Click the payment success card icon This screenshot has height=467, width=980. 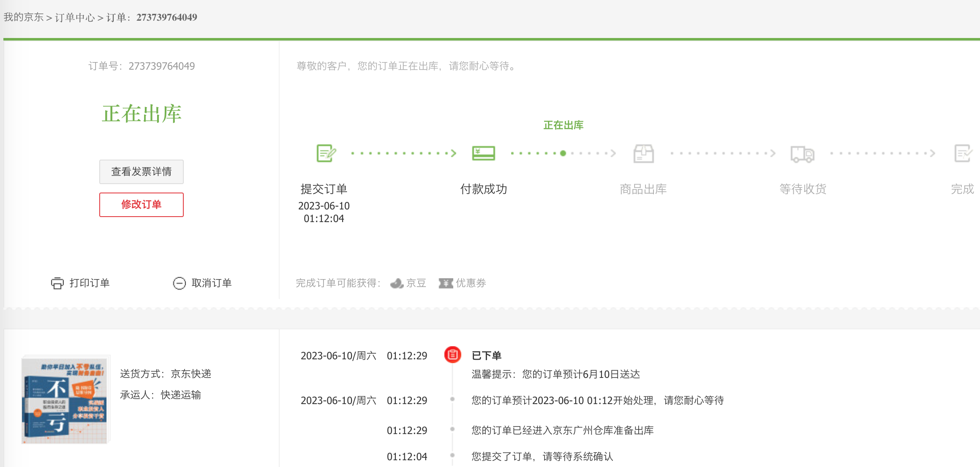click(x=483, y=153)
